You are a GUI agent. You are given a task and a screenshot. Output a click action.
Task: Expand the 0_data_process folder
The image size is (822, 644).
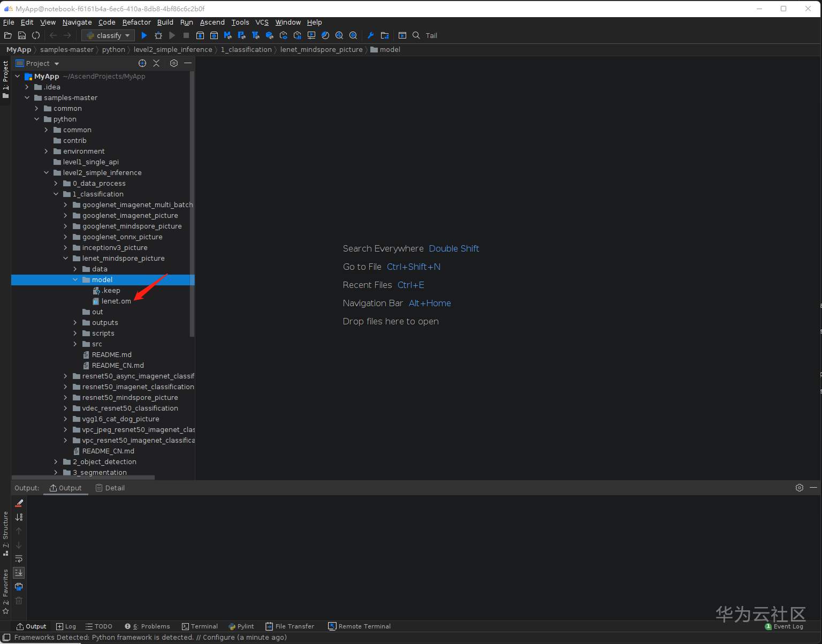click(x=56, y=183)
